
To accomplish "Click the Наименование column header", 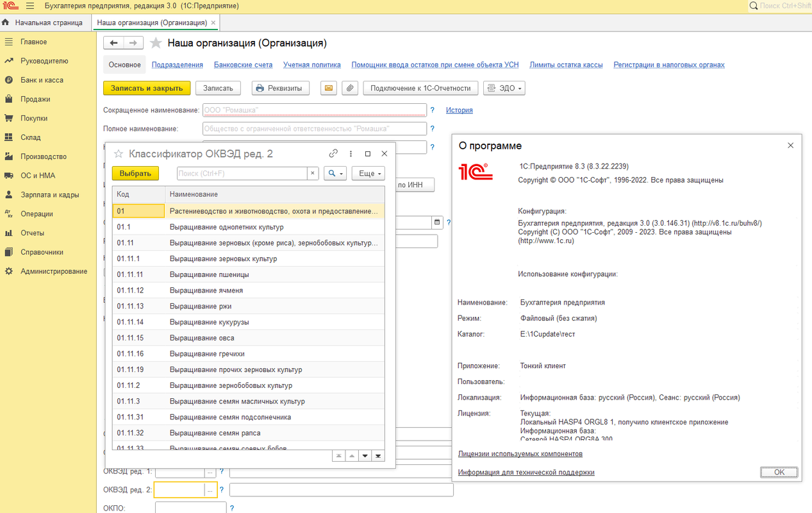I will pyautogui.click(x=275, y=194).
